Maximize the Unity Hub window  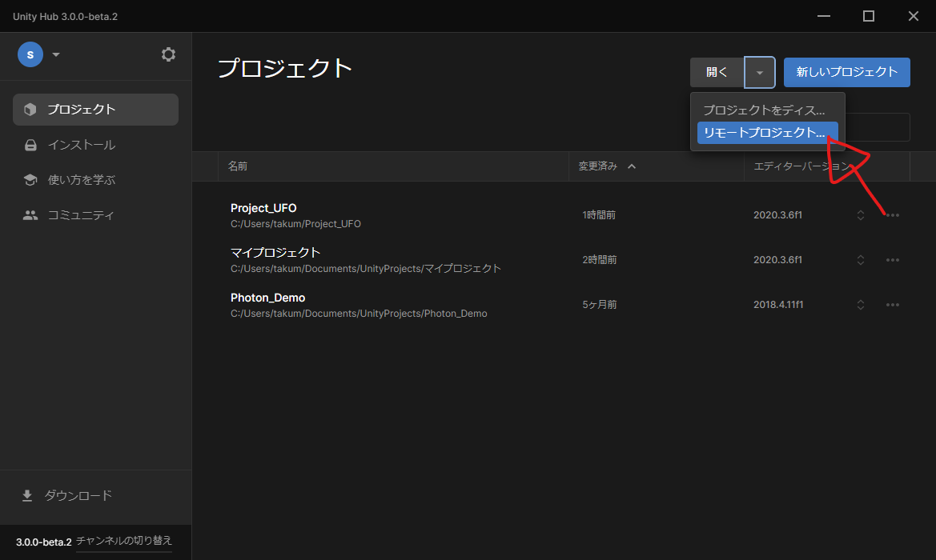point(869,16)
